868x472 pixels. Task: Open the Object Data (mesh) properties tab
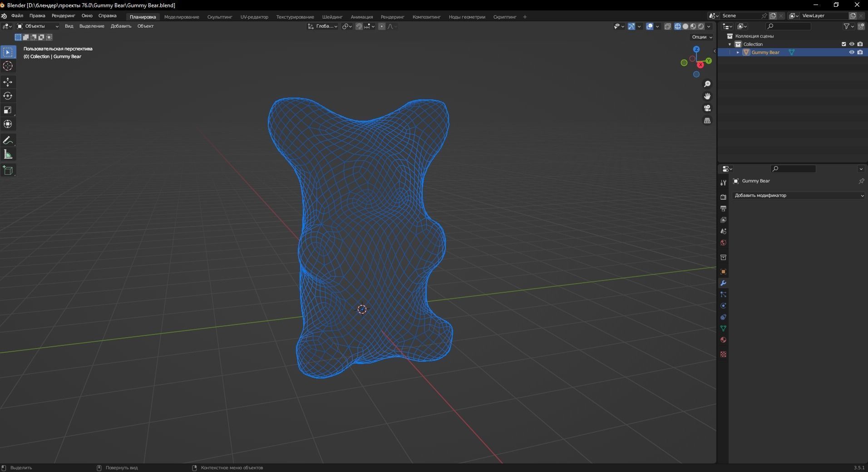[x=723, y=329]
